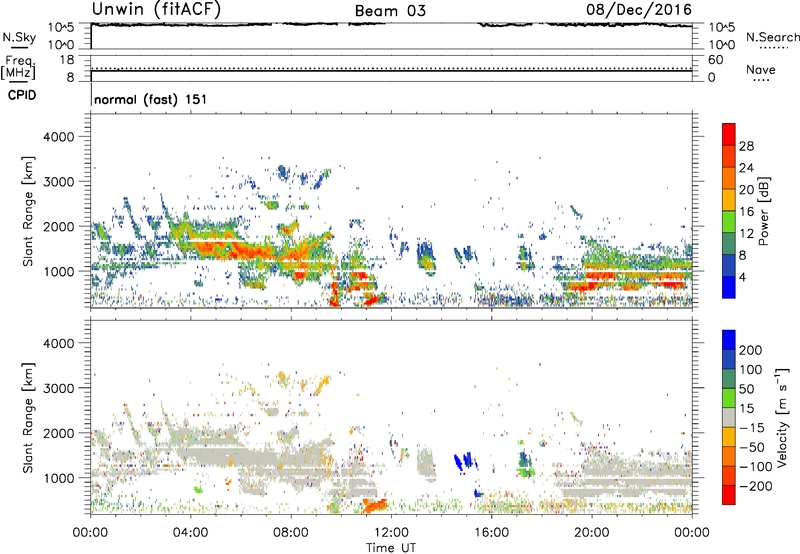
Task: Click the 08:00 time axis tick label
Action: tap(290, 533)
